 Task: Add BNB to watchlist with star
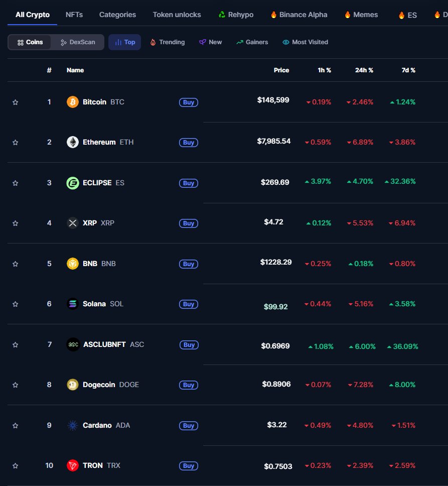coord(15,264)
